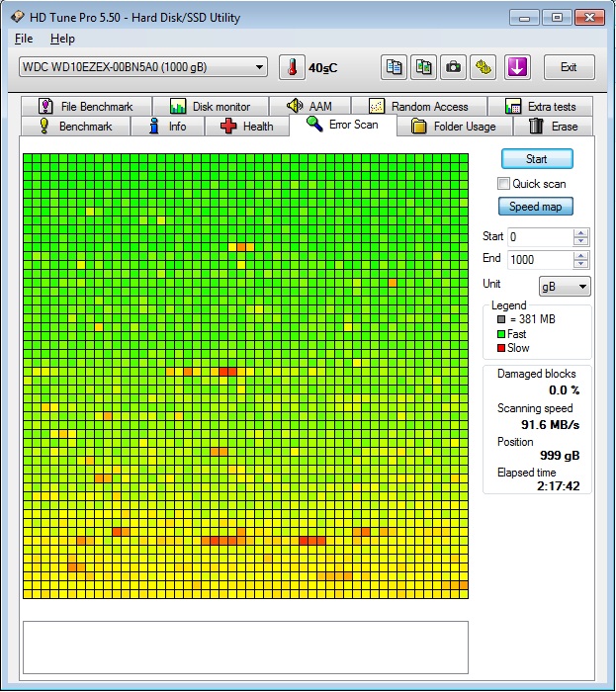Open the File menu
This screenshot has width=616, height=692.
[x=24, y=39]
